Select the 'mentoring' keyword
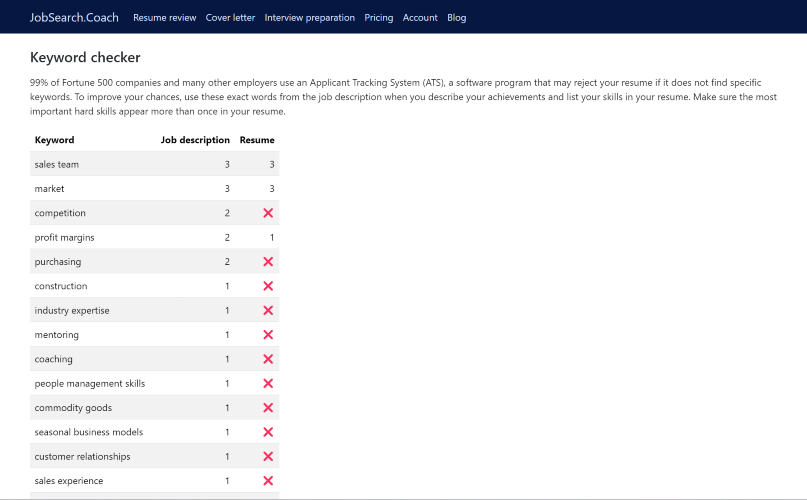This screenshot has height=500, width=807. [57, 335]
